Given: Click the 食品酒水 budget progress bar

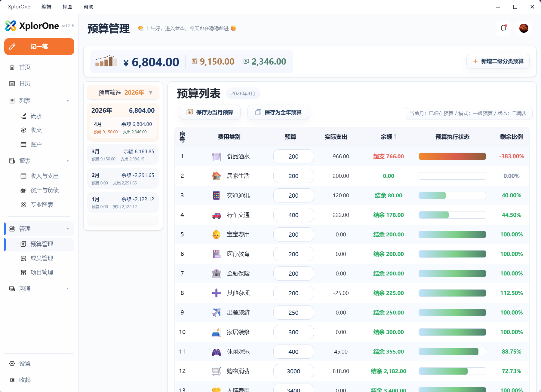Looking at the screenshot, I should coord(452,156).
